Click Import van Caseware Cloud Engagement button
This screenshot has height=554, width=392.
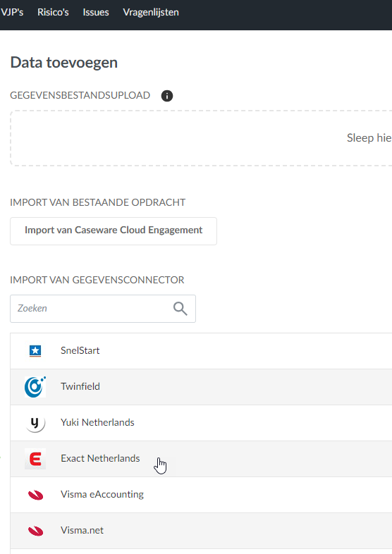pyautogui.click(x=114, y=231)
